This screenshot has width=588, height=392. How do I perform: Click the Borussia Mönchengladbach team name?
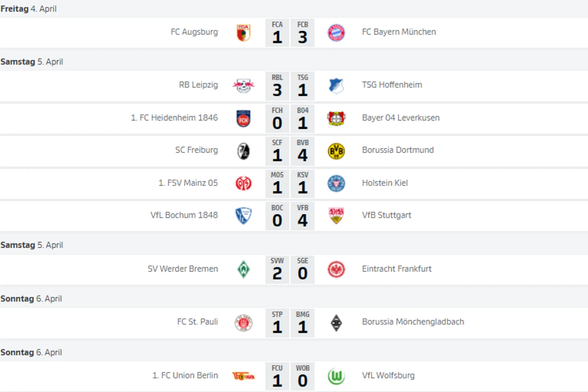(x=413, y=322)
